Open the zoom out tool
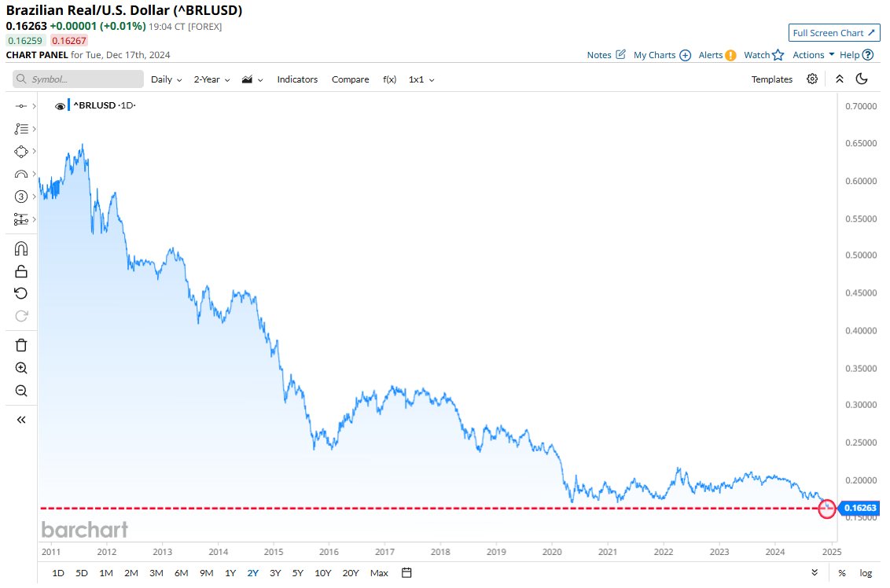The height and width of the screenshot is (588, 890). (21, 390)
